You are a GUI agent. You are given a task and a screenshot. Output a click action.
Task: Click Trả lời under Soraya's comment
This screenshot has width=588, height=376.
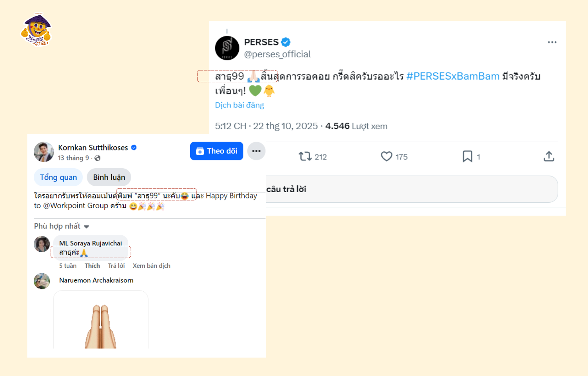pyautogui.click(x=116, y=266)
